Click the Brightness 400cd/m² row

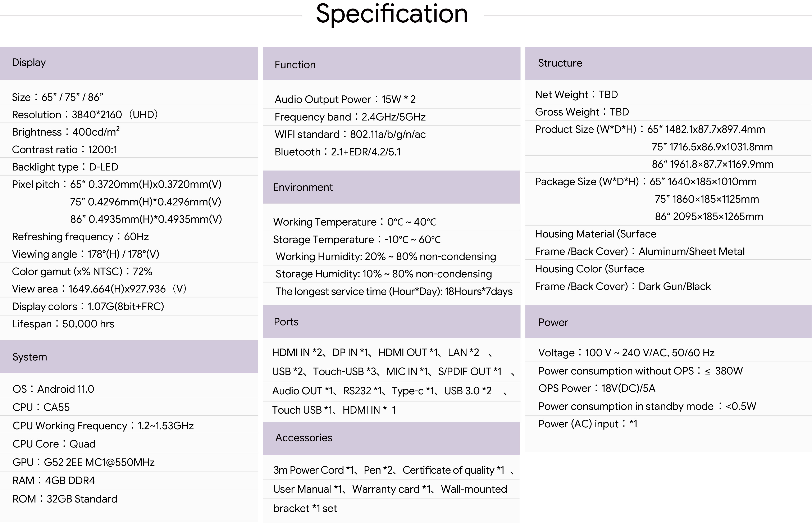point(129,132)
